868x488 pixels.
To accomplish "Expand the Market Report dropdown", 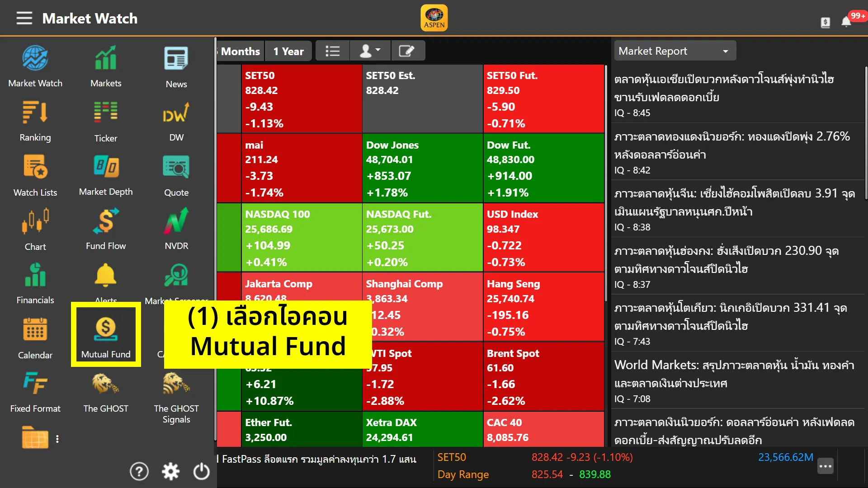I will click(x=675, y=51).
